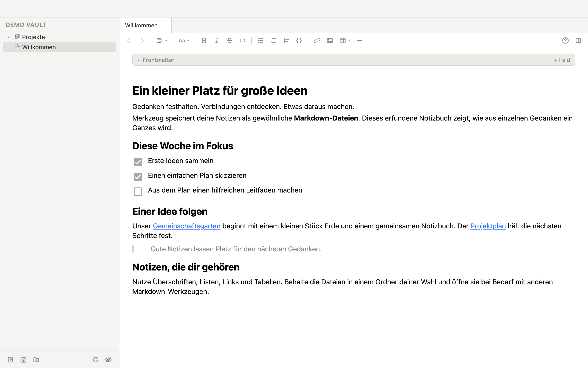Click the 'Diese Woche im Fokus' heading
The height and width of the screenshot is (368, 588).
click(x=183, y=146)
